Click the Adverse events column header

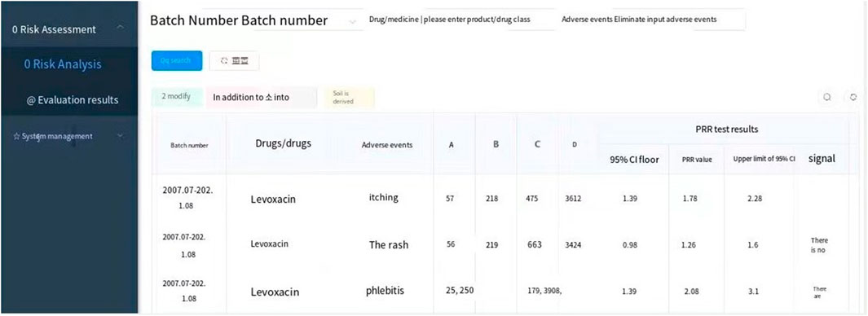point(387,145)
